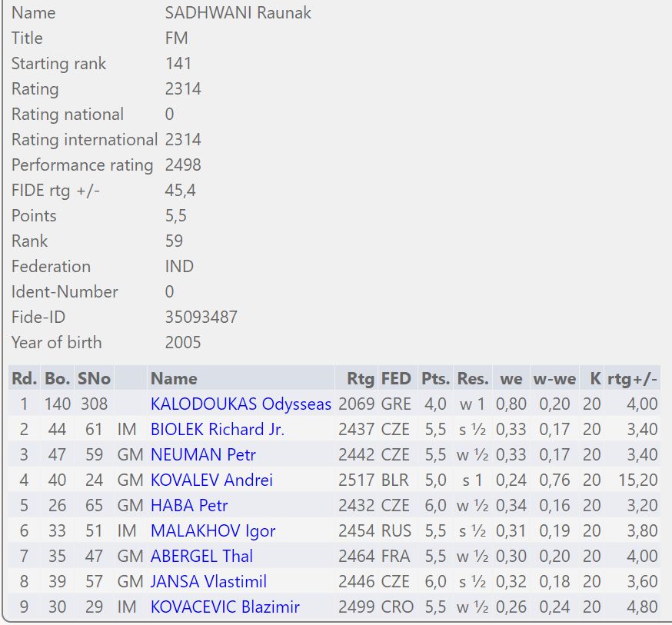Click NEUMAN Petr player name

tap(203, 454)
